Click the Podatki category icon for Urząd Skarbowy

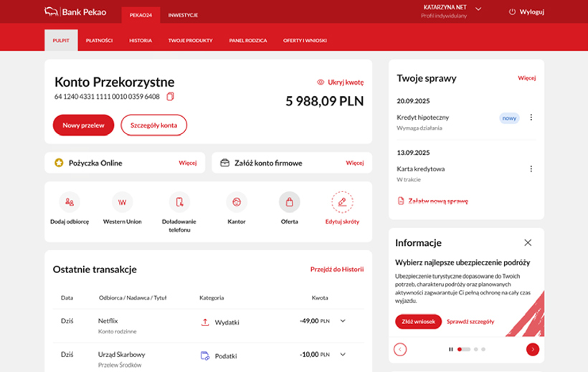coord(205,356)
